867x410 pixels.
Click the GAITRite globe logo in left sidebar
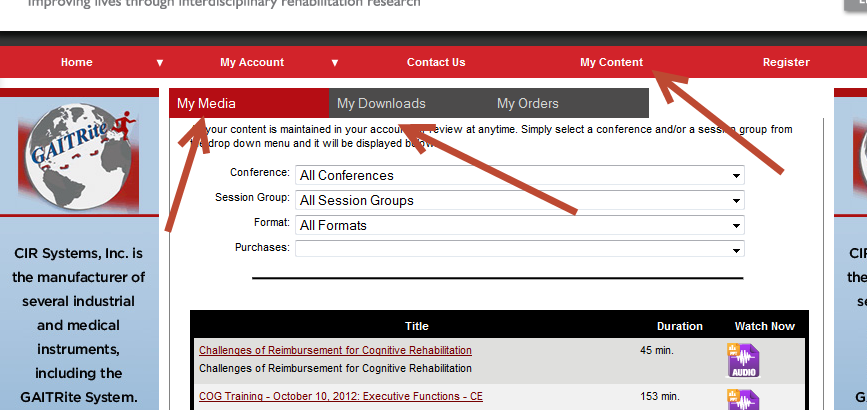click(79, 153)
